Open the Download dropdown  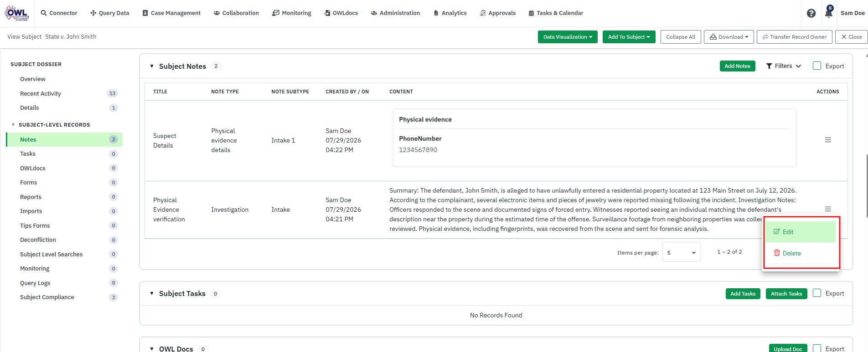(x=728, y=37)
